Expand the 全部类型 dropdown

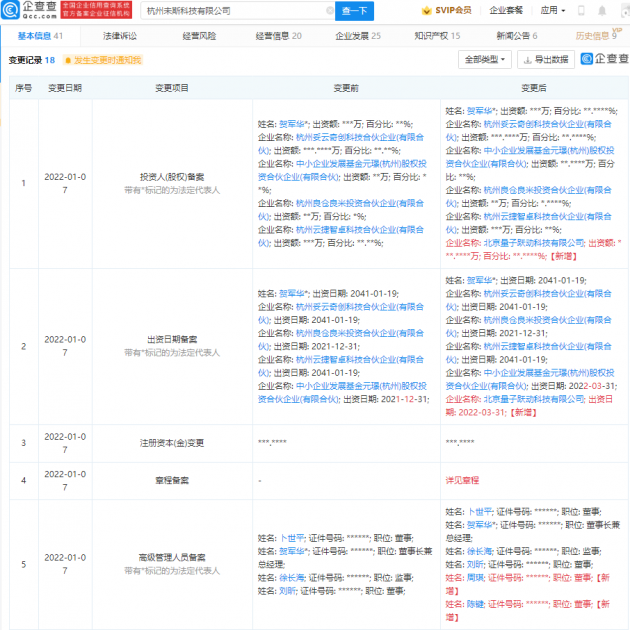coord(485,59)
